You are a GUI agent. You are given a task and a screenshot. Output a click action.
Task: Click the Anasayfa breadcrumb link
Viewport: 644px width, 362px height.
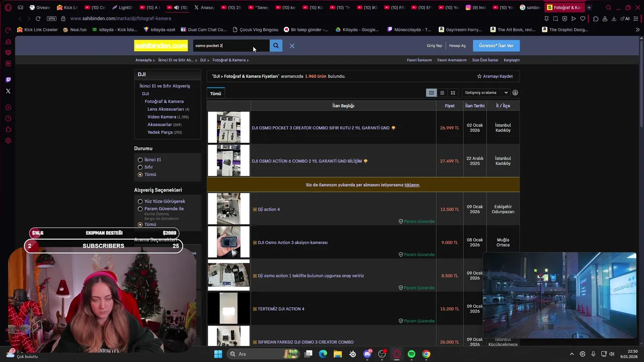pos(143,60)
